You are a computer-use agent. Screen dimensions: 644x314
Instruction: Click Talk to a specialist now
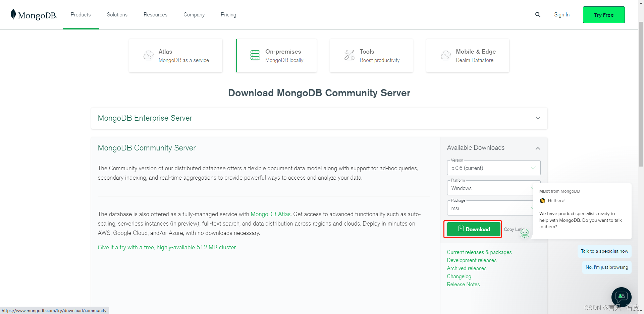tap(604, 251)
